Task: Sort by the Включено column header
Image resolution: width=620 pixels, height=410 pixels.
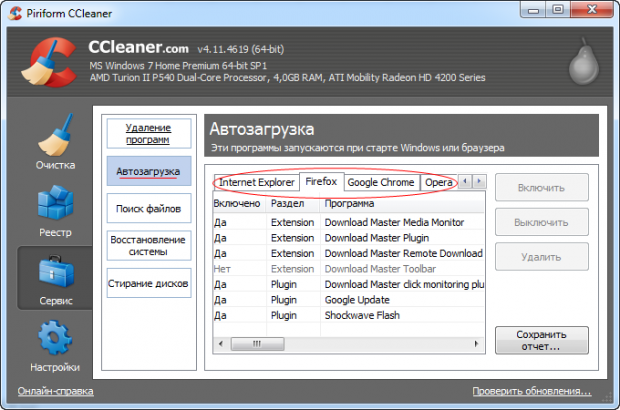Action: click(240, 204)
